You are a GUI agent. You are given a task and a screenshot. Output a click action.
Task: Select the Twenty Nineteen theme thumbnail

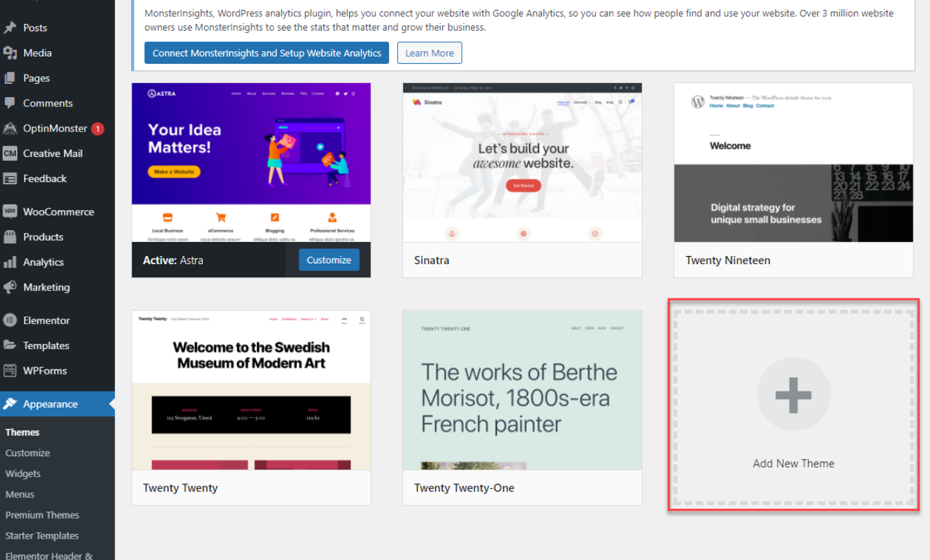[794, 162]
